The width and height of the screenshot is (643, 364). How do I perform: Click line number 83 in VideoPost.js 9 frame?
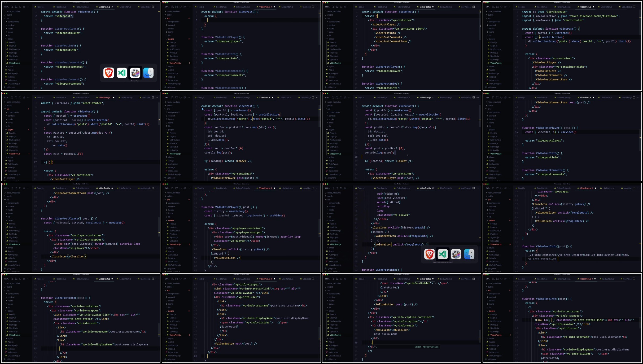(x=195, y=356)
